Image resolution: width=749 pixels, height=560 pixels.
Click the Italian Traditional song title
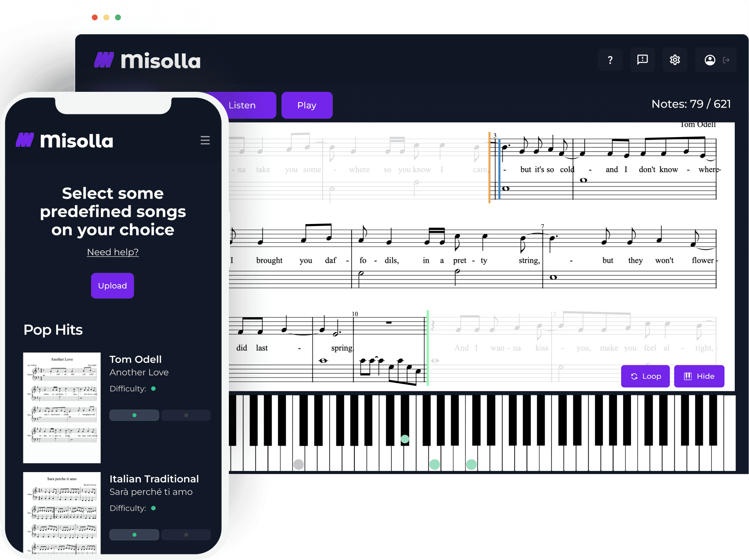click(154, 479)
